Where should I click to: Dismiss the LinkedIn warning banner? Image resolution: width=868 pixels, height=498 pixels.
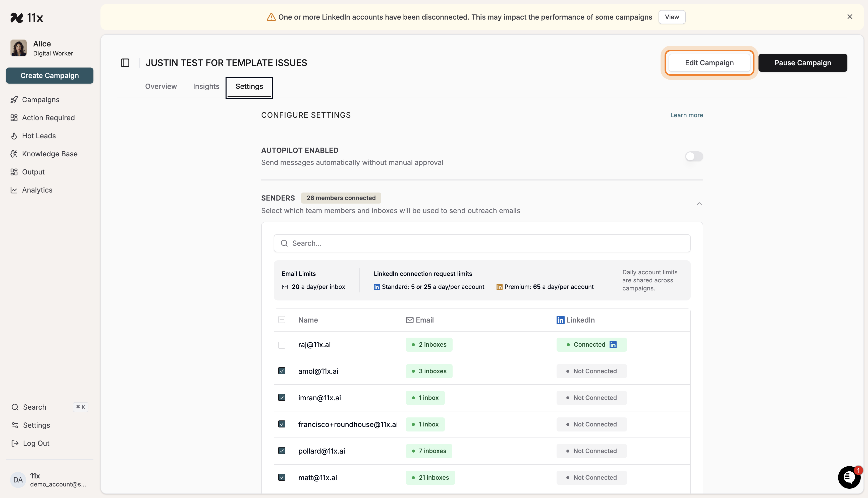click(x=849, y=17)
